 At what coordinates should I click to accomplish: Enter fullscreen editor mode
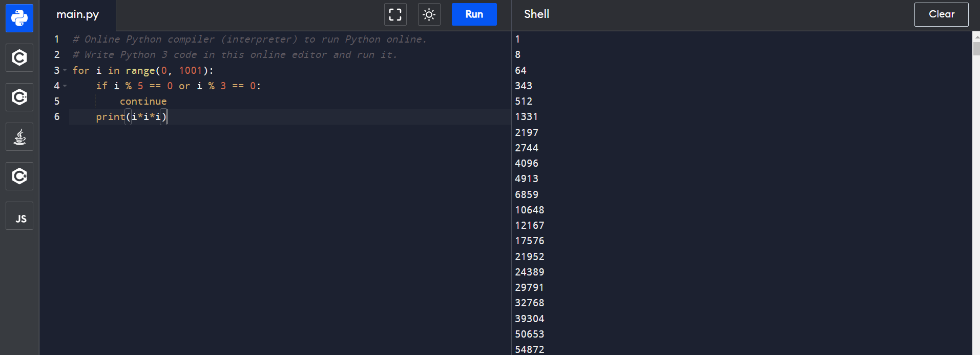tap(395, 14)
